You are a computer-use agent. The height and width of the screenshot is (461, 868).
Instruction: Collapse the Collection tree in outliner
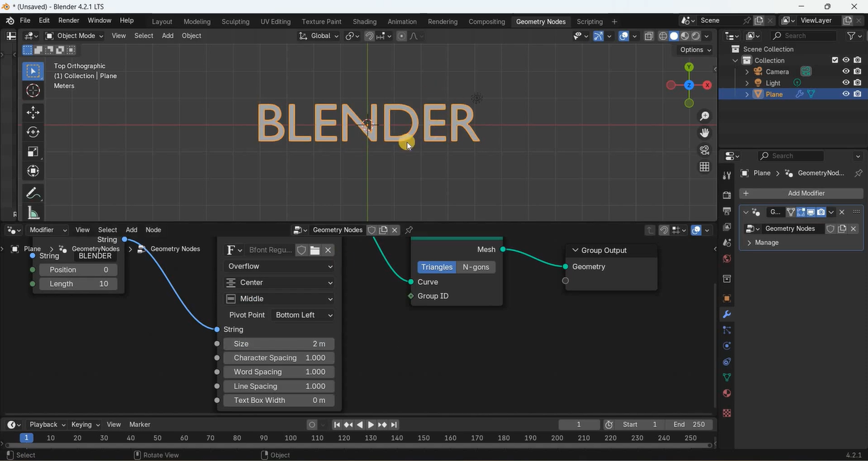click(x=735, y=60)
